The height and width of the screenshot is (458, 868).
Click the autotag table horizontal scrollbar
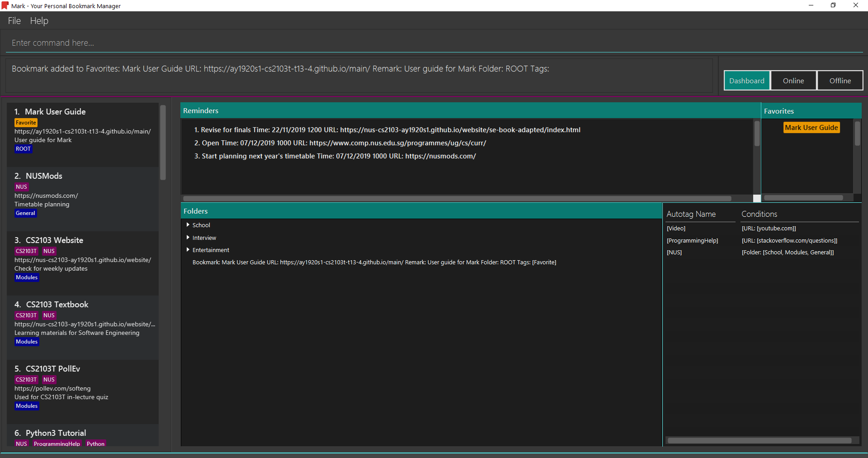point(759,440)
